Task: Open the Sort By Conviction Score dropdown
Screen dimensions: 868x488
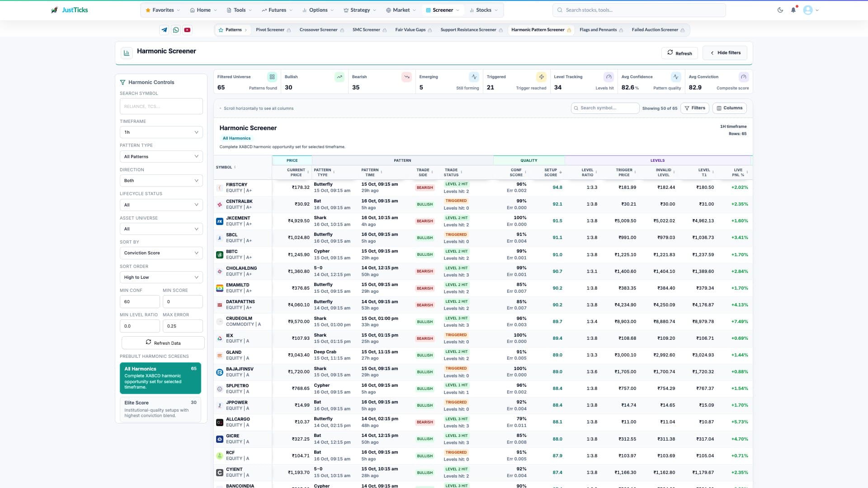Action: pyautogui.click(x=161, y=253)
